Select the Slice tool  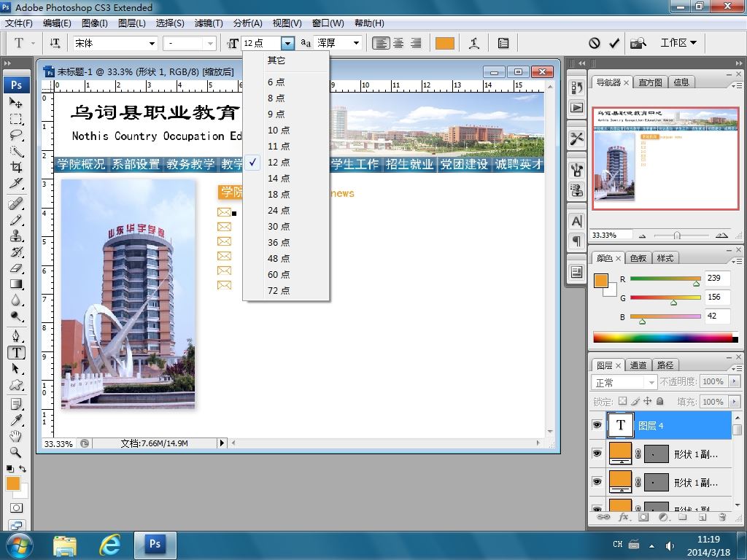coord(16,183)
